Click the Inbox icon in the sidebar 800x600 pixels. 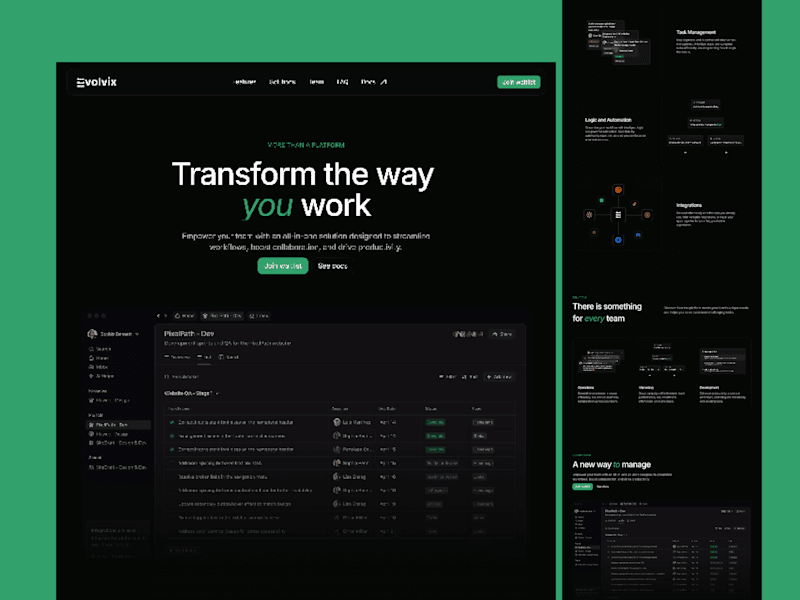91,367
